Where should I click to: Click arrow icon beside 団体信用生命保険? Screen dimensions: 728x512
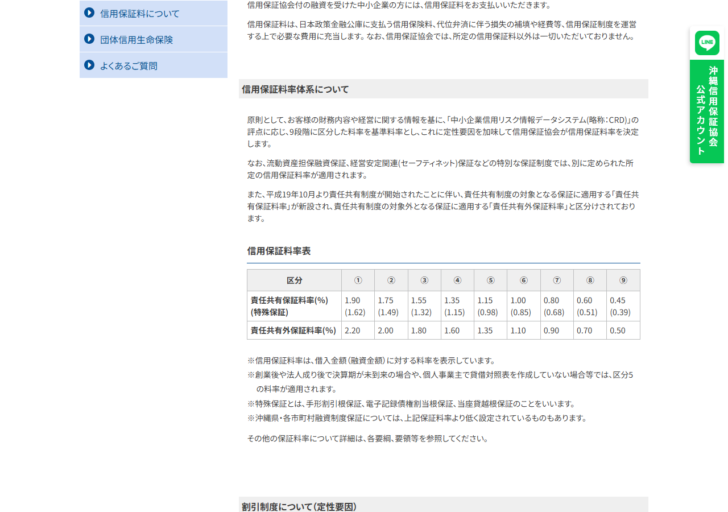89,39
